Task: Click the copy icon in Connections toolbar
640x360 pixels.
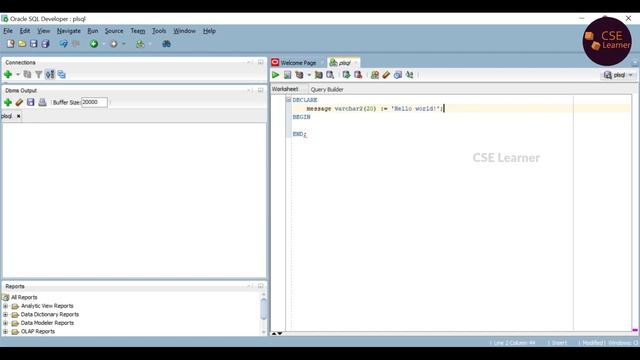Action: tap(27, 74)
